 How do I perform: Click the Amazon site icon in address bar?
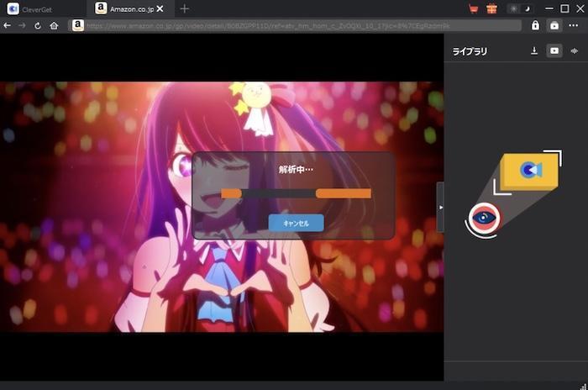click(77, 25)
